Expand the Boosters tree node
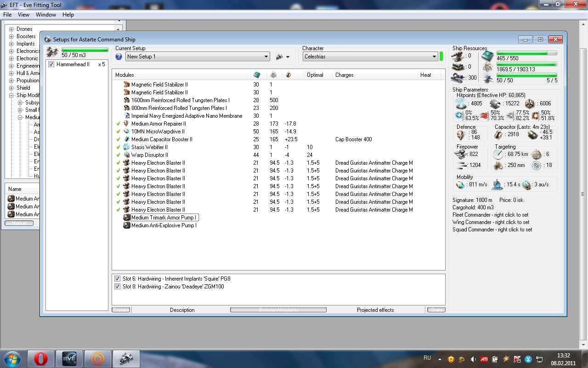Image resolution: width=588 pixels, height=368 pixels. [x=11, y=36]
